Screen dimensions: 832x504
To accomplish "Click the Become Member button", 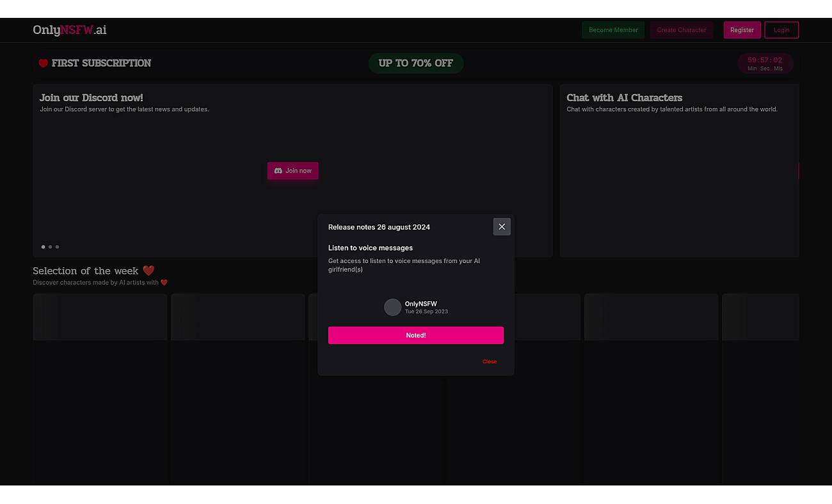I will [x=613, y=30].
